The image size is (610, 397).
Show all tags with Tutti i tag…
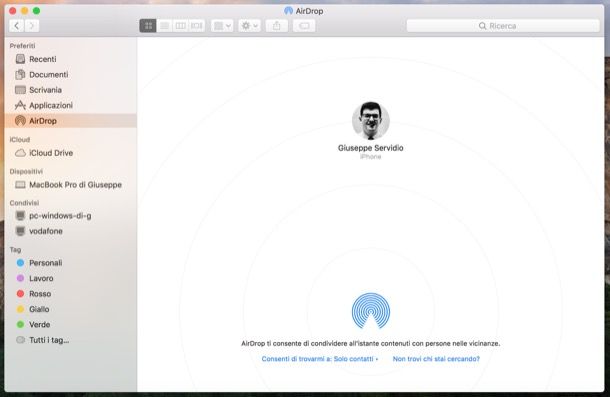pyautogui.click(x=71, y=340)
